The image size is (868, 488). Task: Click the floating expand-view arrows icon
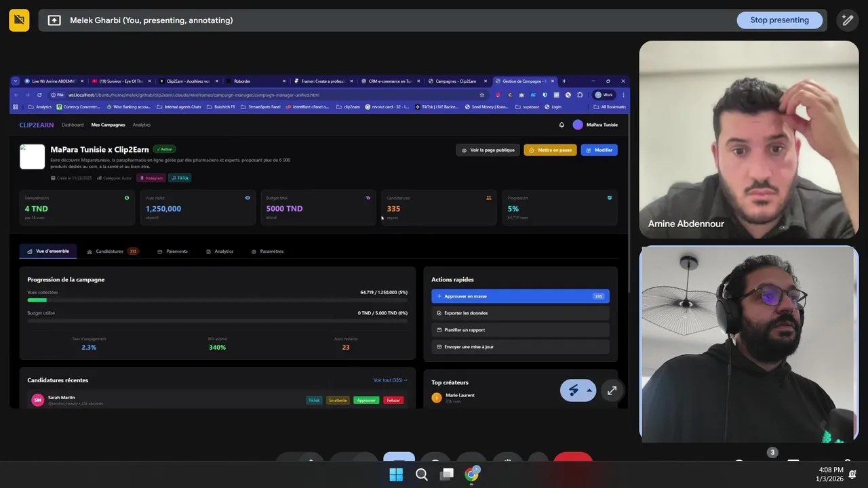click(x=612, y=390)
